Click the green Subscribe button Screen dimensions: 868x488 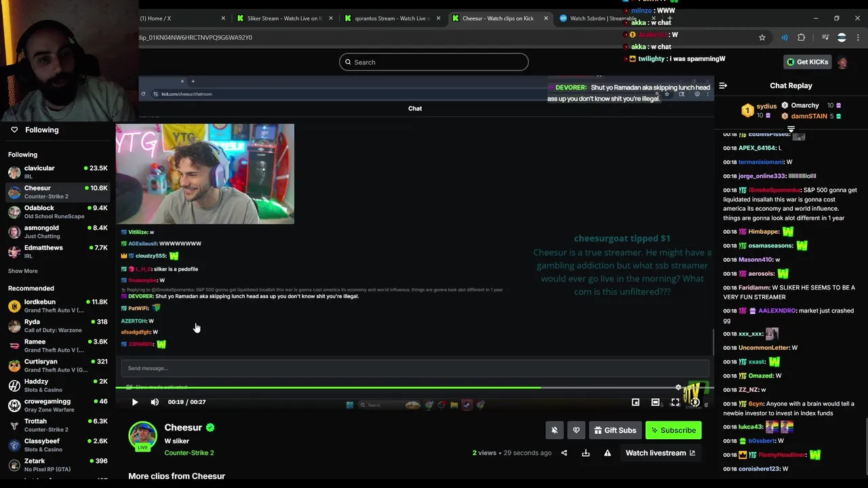tap(673, 430)
